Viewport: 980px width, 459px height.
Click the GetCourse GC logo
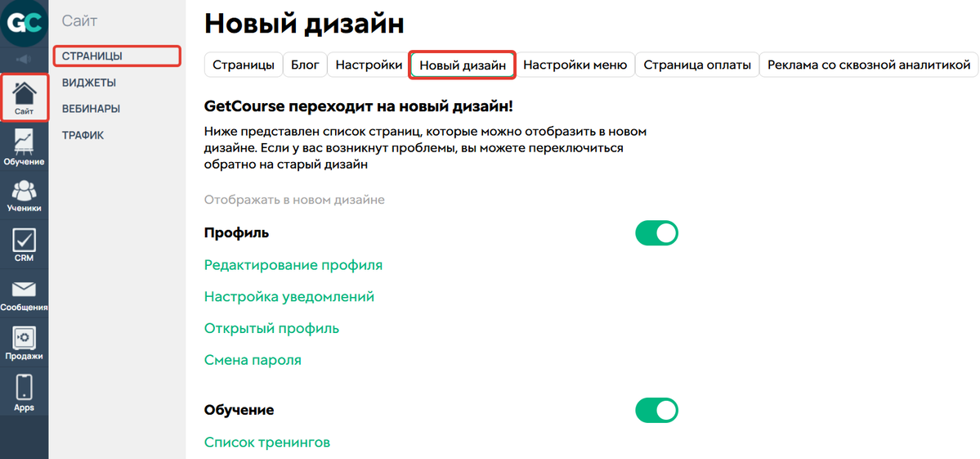point(25,23)
